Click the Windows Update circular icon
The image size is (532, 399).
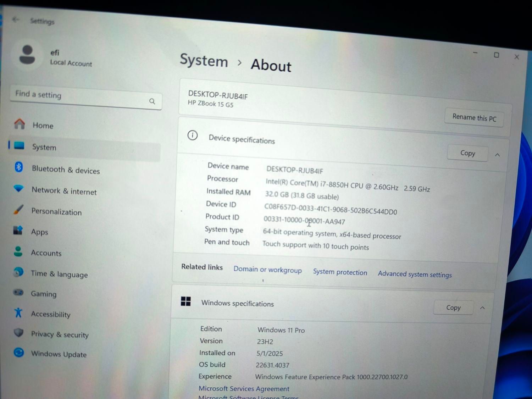[19, 353]
